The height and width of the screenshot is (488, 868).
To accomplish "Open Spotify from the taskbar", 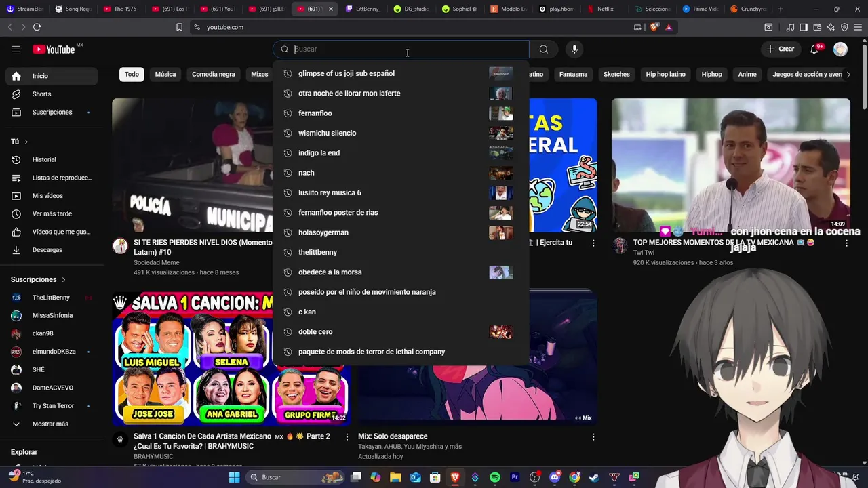I will pyautogui.click(x=495, y=477).
